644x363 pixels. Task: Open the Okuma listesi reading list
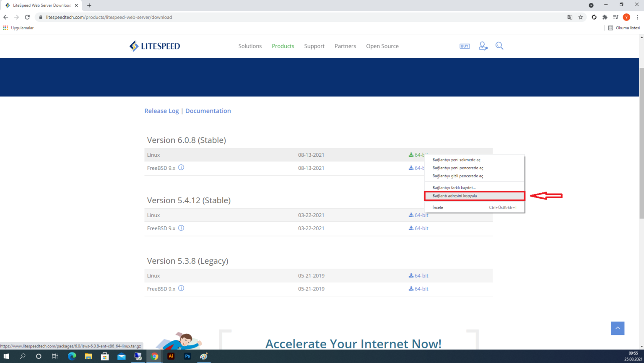tap(624, 28)
